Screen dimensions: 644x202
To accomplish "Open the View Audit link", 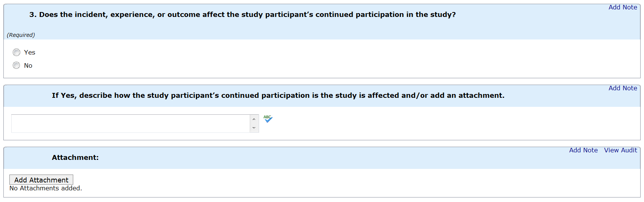I will pyautogui.click(x=620, y=150).
